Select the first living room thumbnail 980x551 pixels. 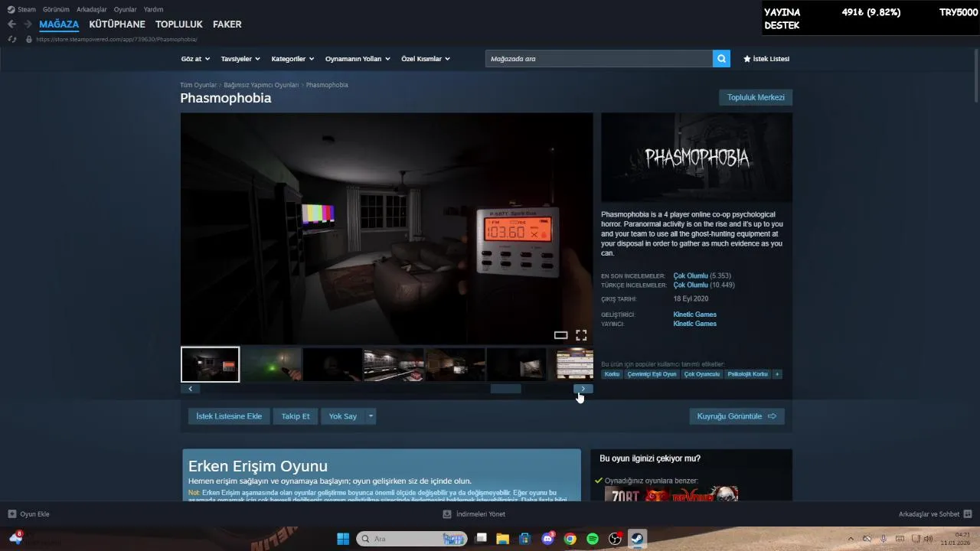point(210,364)
